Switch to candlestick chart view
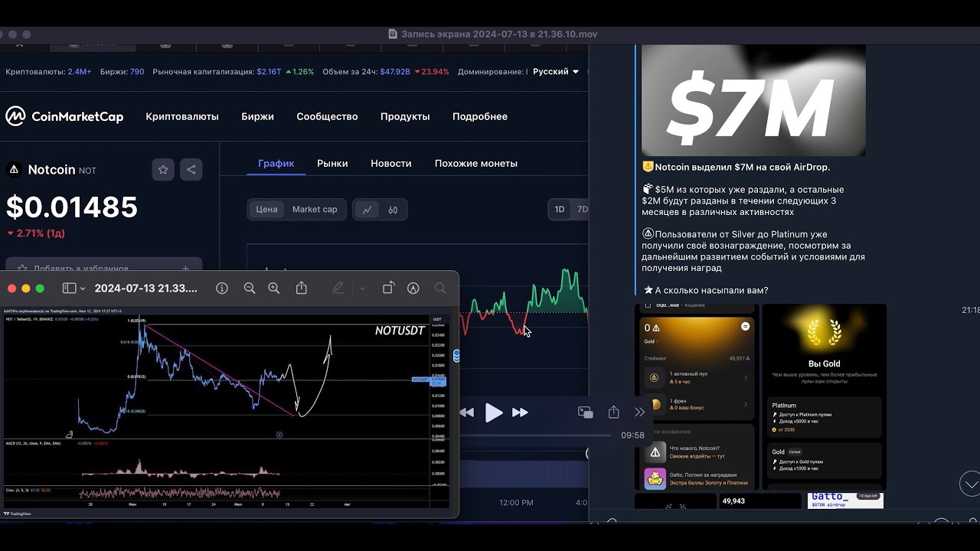Viewport: 980px width, 551px height. [393, 210]
